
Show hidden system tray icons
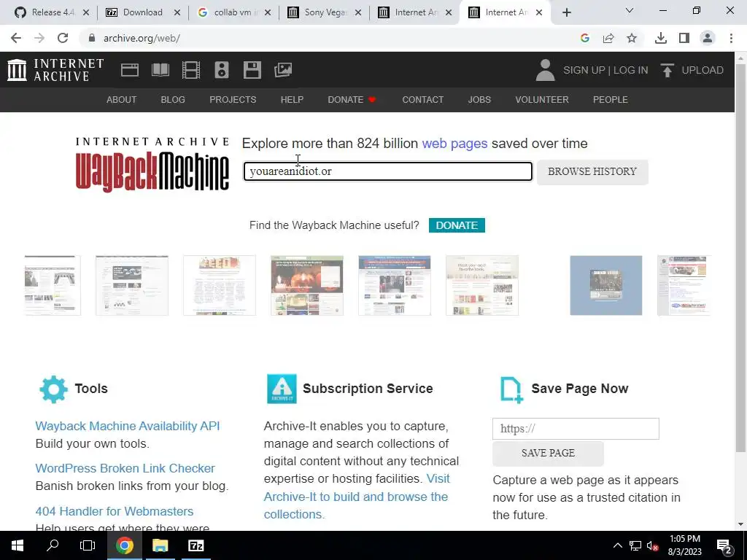click(617, 545)
